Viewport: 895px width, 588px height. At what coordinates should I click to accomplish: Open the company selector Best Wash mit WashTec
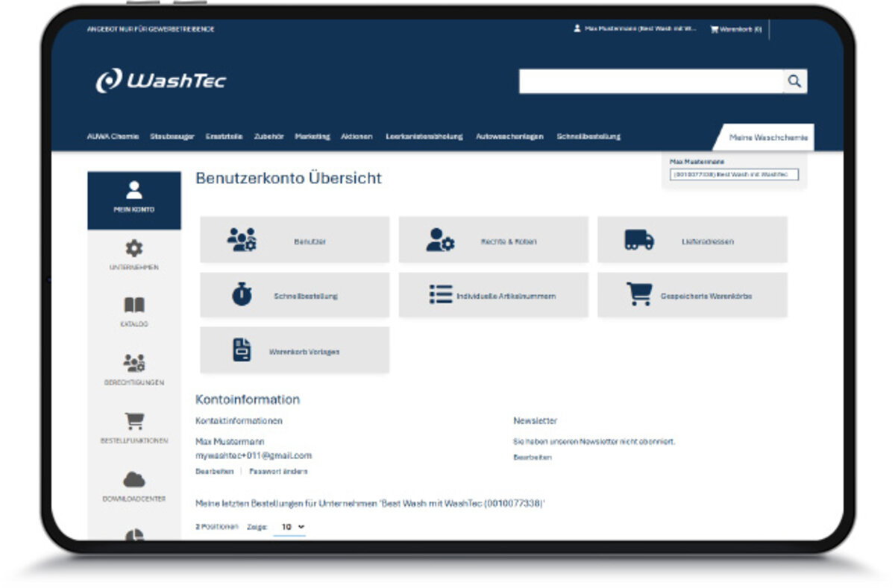tap(734, 174)
